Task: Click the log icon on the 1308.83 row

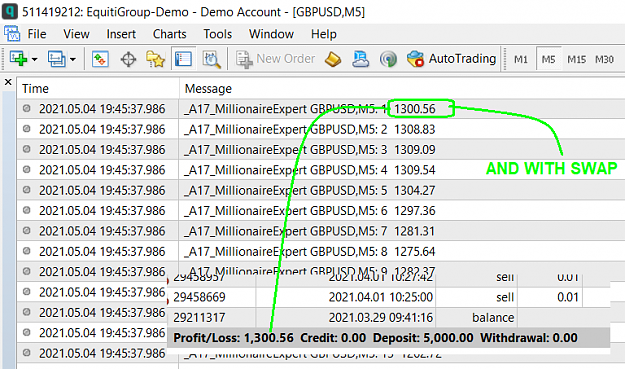Action: [27, 128]
